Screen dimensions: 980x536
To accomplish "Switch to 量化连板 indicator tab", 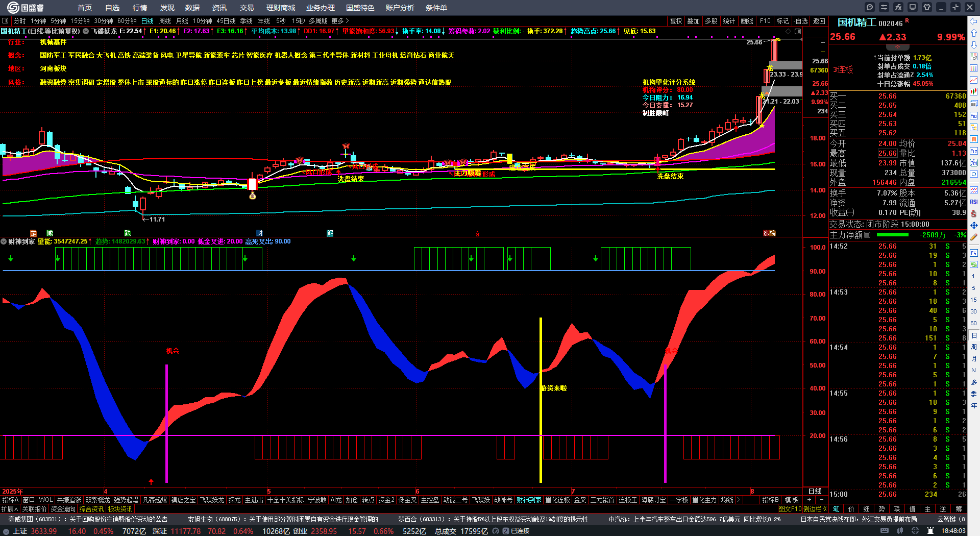I will click(x=557, y=500).
